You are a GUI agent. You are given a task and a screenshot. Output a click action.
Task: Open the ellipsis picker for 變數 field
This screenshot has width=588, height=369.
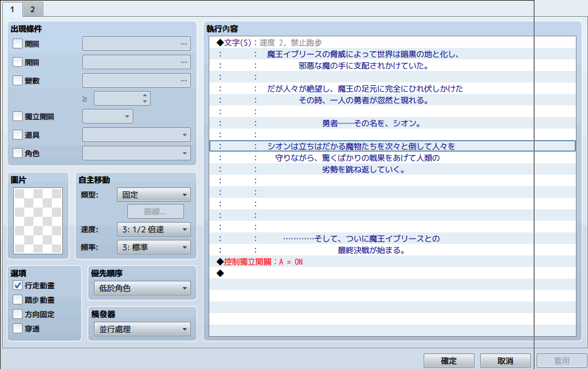pyautogui.click(x=184, y=81)
